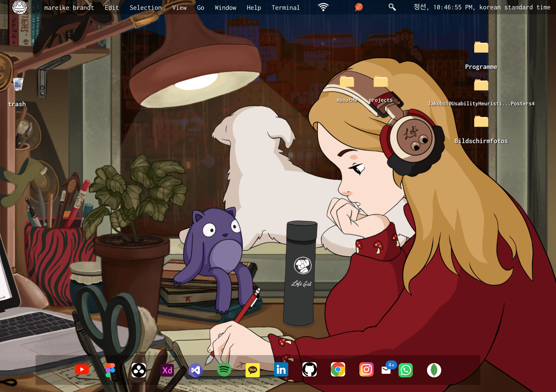Launch Google Chrome from the dock

pyautogui.click(x=338, y=370)
